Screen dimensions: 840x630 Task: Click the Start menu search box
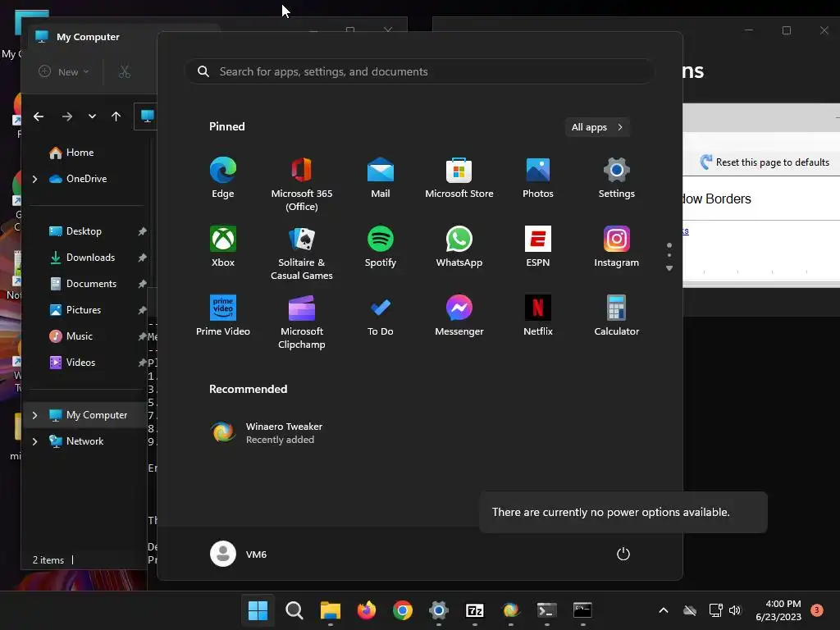click(x=420, y=72)
